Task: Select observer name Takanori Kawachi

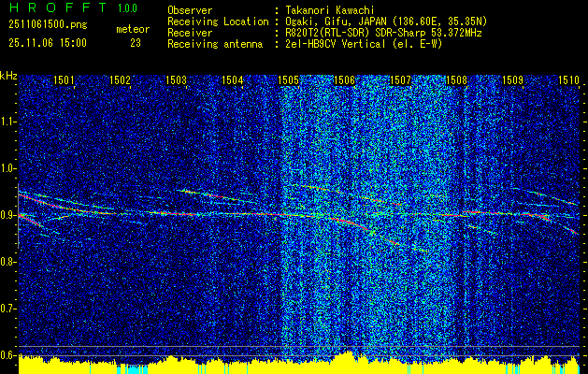Action: 330,10
